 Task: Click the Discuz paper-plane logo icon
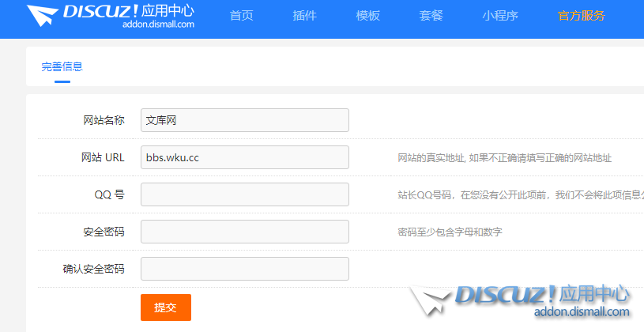tap(40, 16)
